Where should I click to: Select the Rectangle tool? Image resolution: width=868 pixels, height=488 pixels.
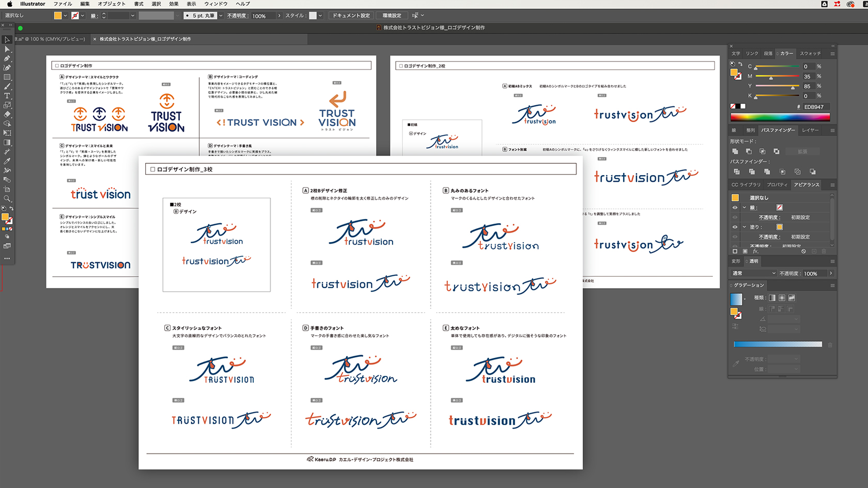coord(7,77)
